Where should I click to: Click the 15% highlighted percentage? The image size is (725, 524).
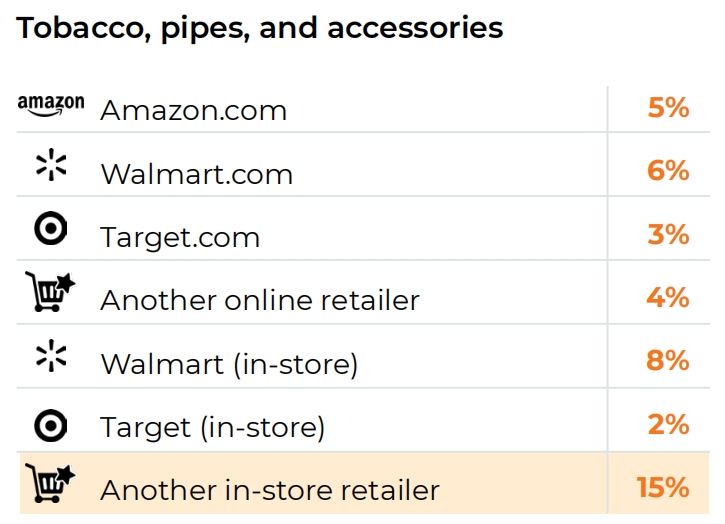click(663, 487)
